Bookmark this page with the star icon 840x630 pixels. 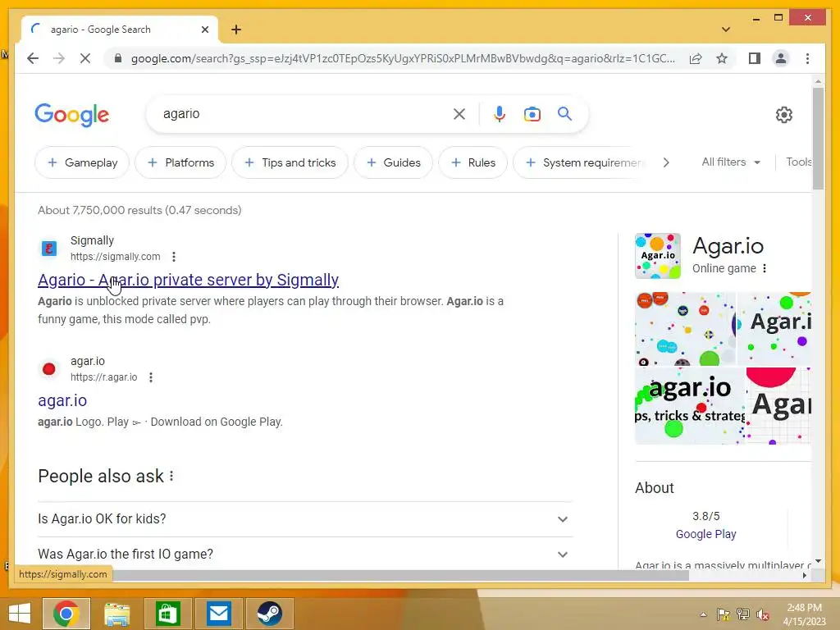[x=722, y=58]
